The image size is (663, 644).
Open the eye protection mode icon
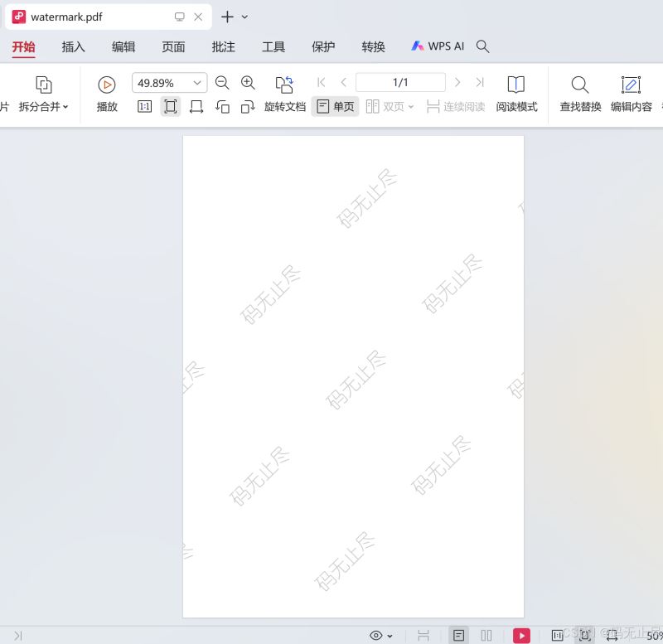tap(376, 636)
